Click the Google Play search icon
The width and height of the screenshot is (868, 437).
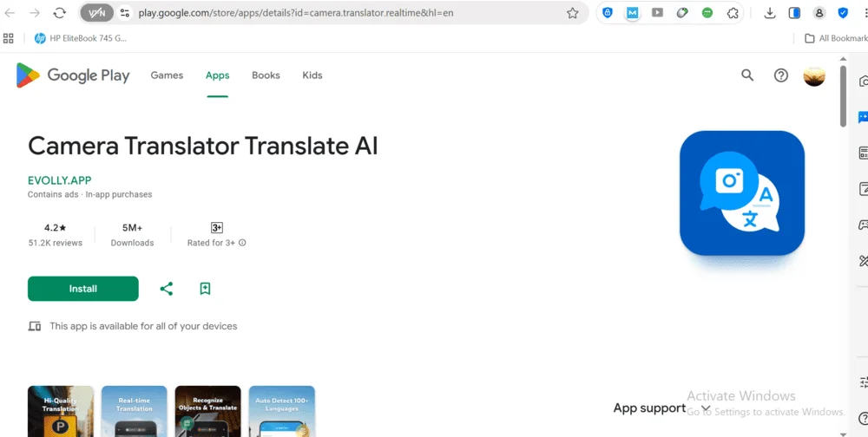[x=747, y=75]
